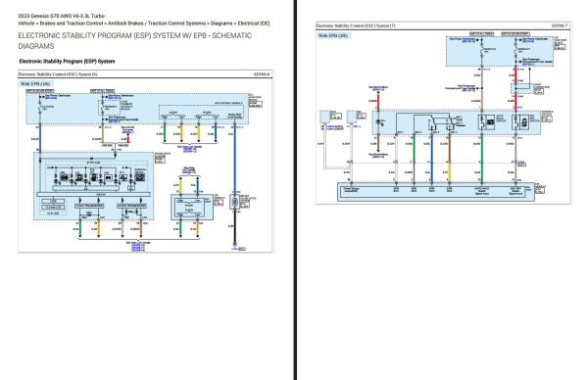Click the 'SD588-6' page code
588x380 pixels.
pos(262,74)
